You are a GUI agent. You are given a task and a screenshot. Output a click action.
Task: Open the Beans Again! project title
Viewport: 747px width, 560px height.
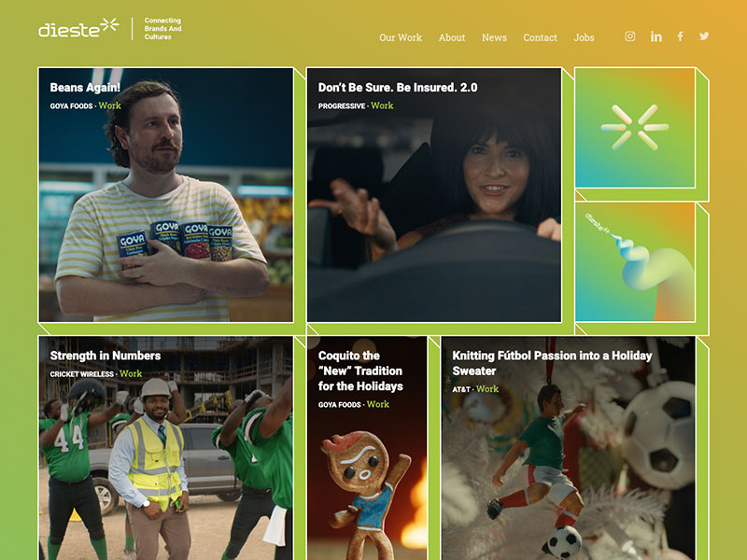click(x=85, y=88)
